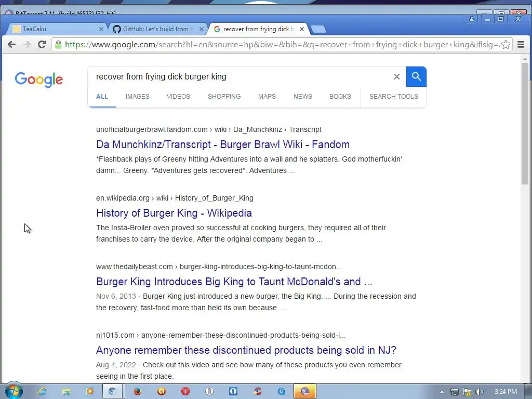This screenshot has height=399, width=532.
Task: Click the taskbar clock showing 3:24 PM
Action: point(506,392)
